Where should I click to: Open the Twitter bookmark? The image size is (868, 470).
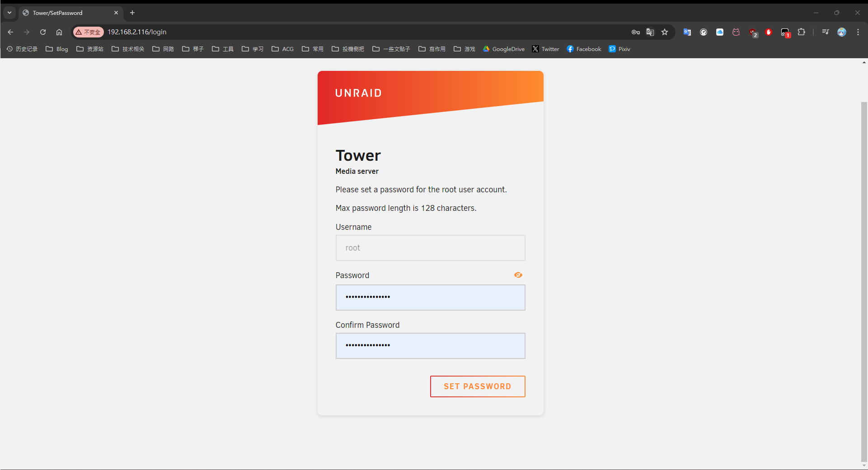[546, 49]
